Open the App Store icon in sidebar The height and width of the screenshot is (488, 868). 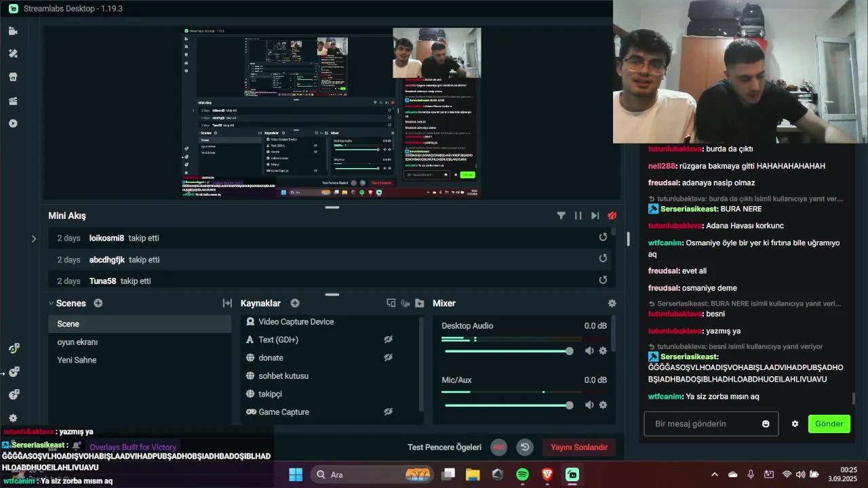pos(13,77)
